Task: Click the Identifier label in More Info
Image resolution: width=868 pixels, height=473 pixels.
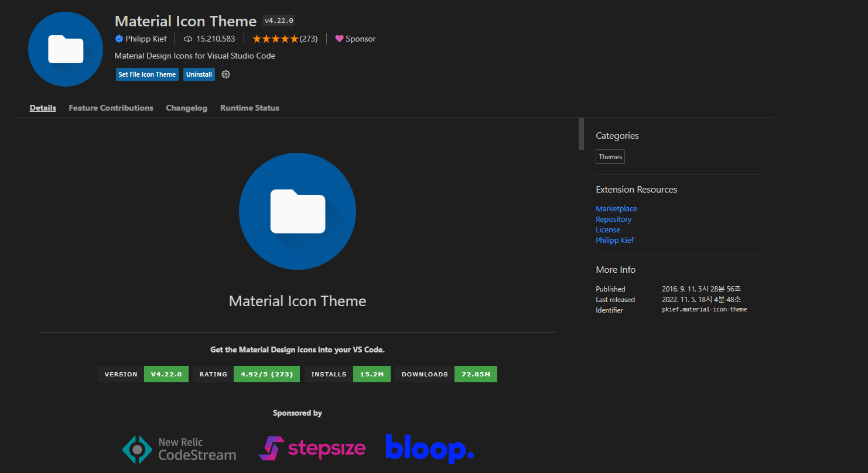Action: (x=609, y=310)
